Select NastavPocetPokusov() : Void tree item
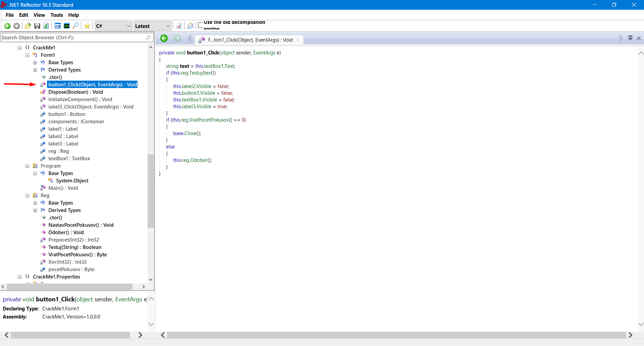644x346 pixels. point(81,225)
